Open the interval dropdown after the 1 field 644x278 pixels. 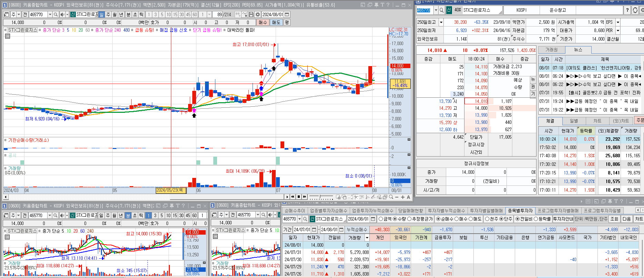[x=209, y=14]
